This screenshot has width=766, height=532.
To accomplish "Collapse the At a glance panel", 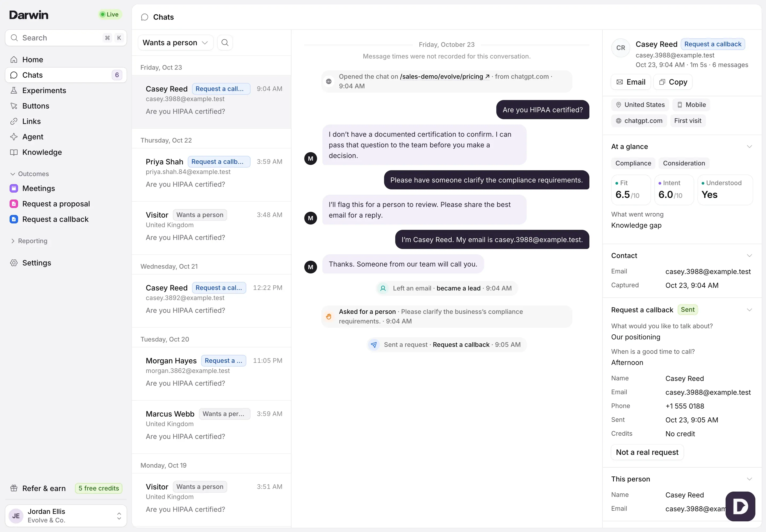I will pyautogui.click(x=749, y=147).
